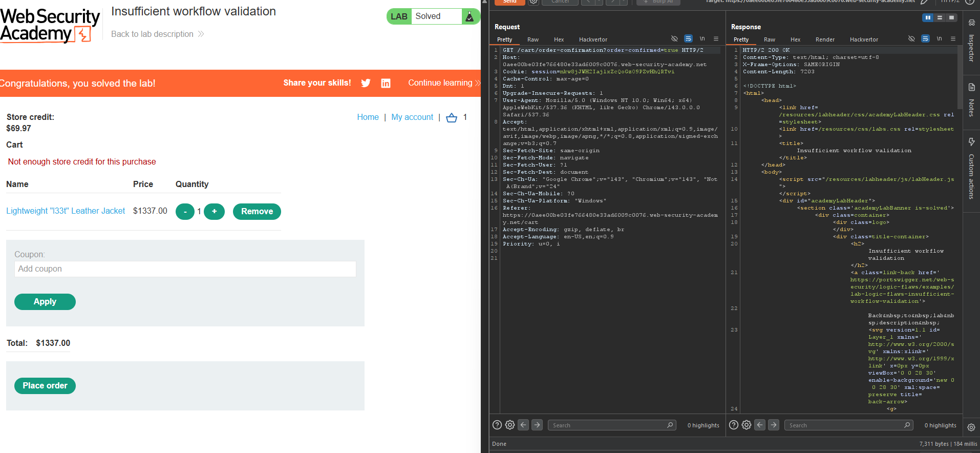Open side panel settings gear at bottom right

click(971, 427)
